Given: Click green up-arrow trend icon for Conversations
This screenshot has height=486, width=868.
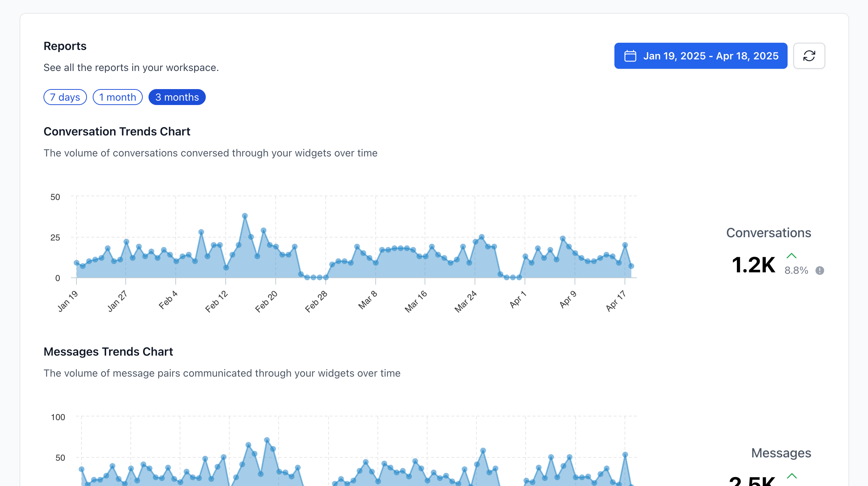Looking at the screenshot, I should coord(792,256).
